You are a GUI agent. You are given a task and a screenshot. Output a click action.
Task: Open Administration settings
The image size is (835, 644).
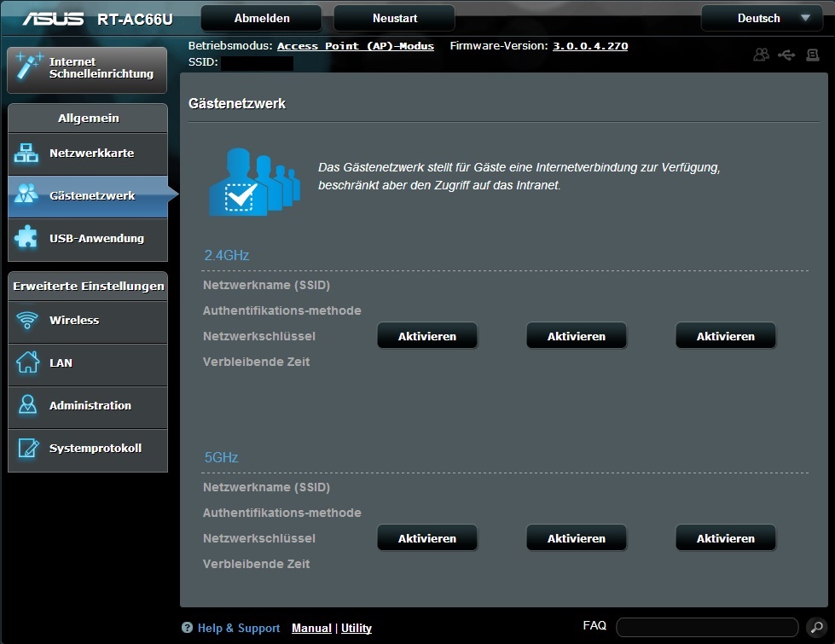[x=88, y=406]
